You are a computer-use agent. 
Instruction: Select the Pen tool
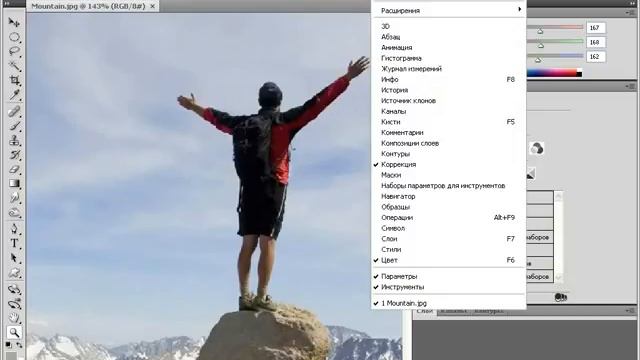coord(14,228)
